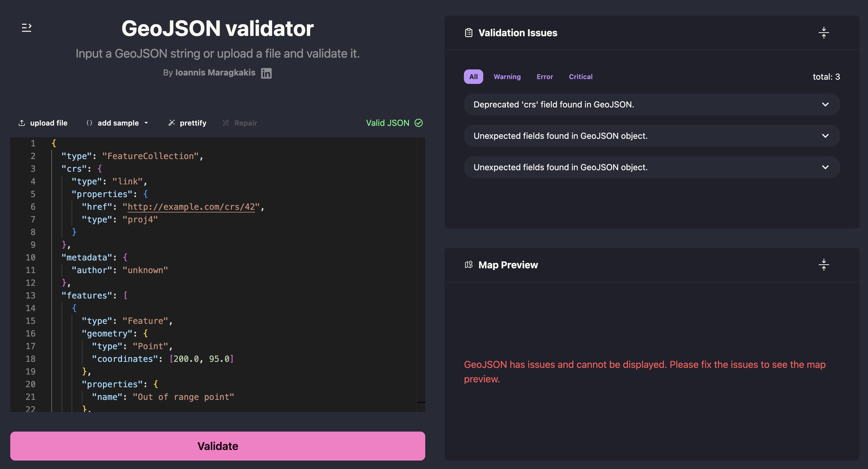Click the "FeatureCollection" value in editor
The width and height of the screenshot is (868, 469).
pos(150,156)
